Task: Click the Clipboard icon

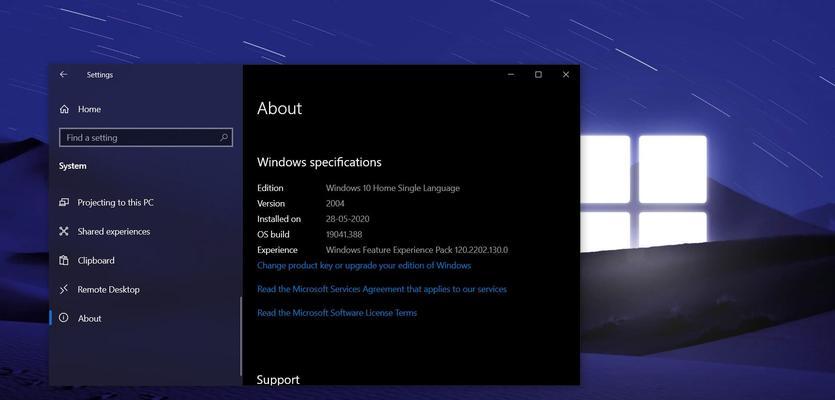Action: click(64, 260)
